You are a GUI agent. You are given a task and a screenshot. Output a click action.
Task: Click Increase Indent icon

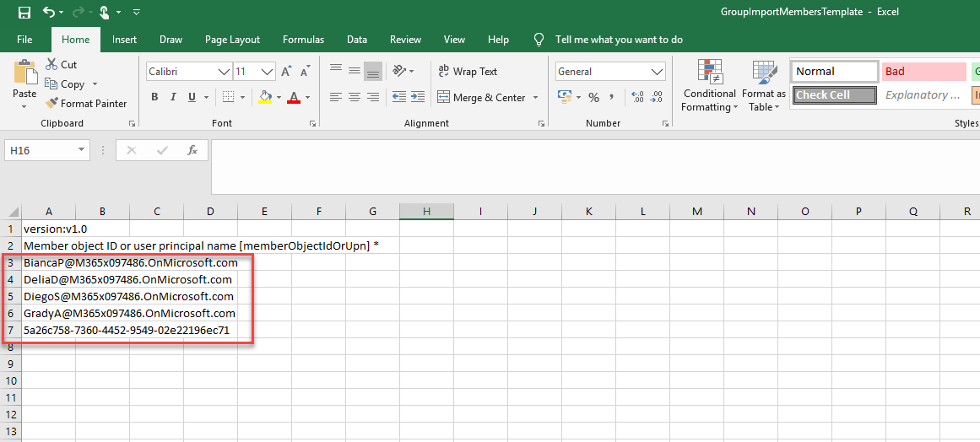[418, 97]
